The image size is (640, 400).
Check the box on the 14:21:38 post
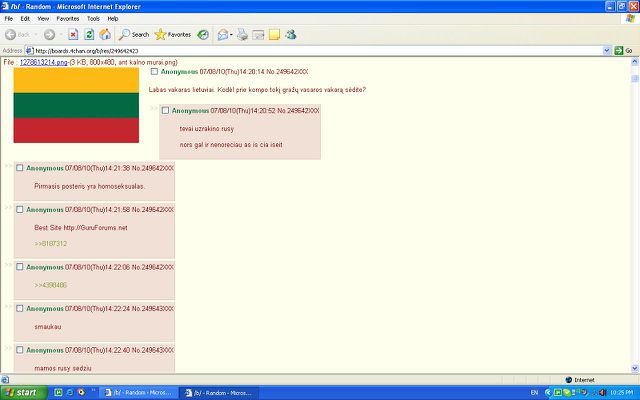19,168
